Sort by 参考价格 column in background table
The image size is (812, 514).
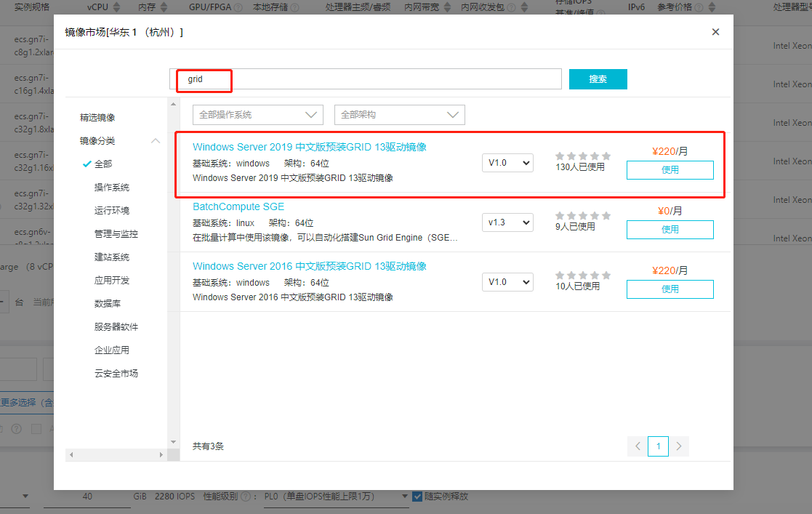tap(712, 7)
